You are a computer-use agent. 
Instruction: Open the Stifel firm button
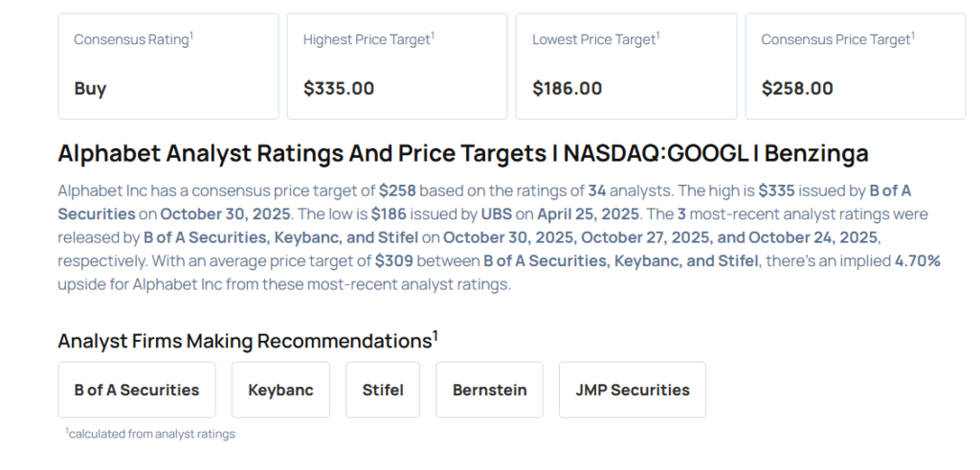(x=383, y=390)
